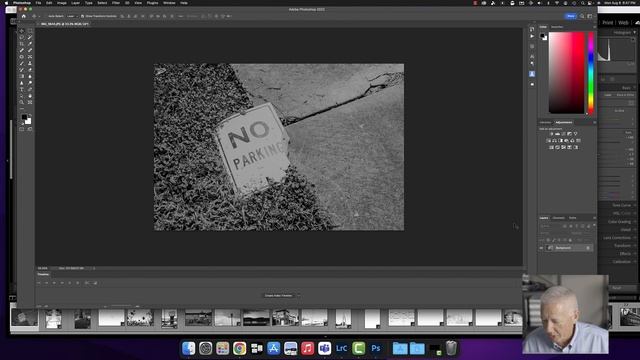The height and width of the screenshot is (360, 640).
Task: Click the Background layer lock icon
Action: coord(588,248)
